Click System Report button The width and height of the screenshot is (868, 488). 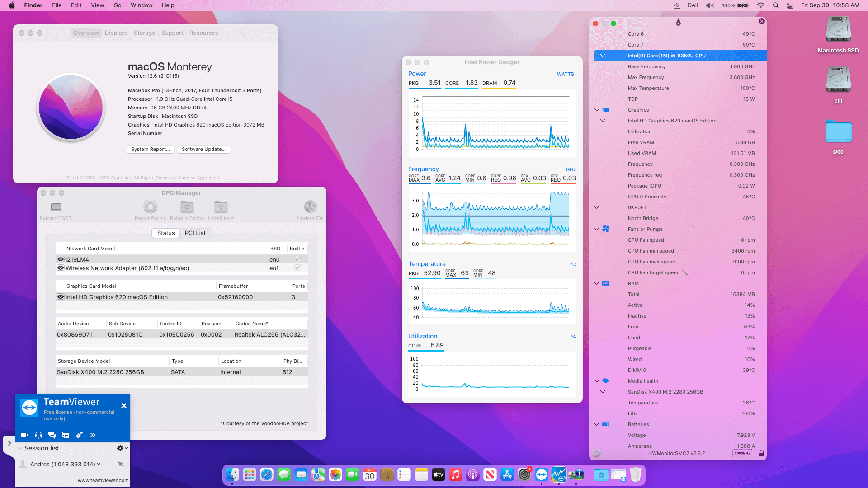151,150
